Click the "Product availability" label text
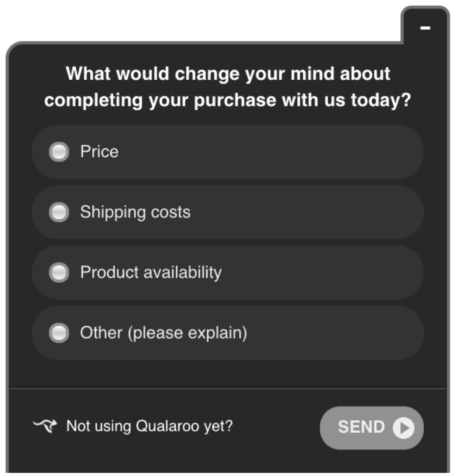Image resolution: width=456 pixels, height=476 pixels. point(151,272)
